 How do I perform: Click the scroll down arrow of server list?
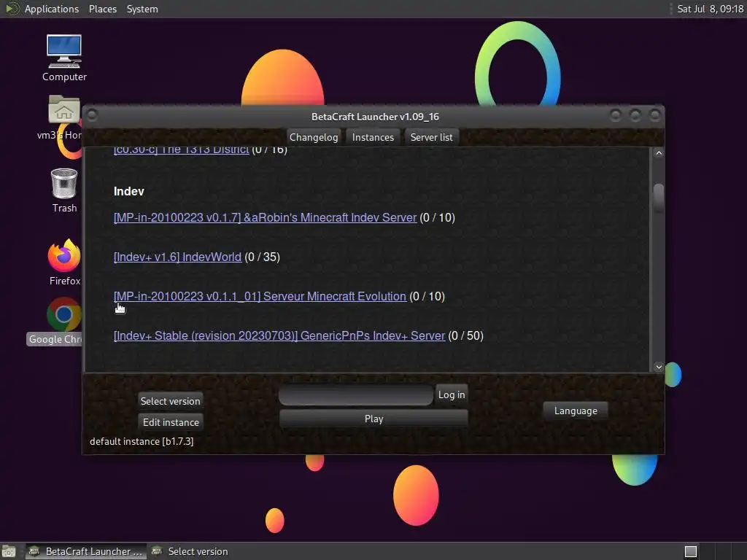(659, 367)
